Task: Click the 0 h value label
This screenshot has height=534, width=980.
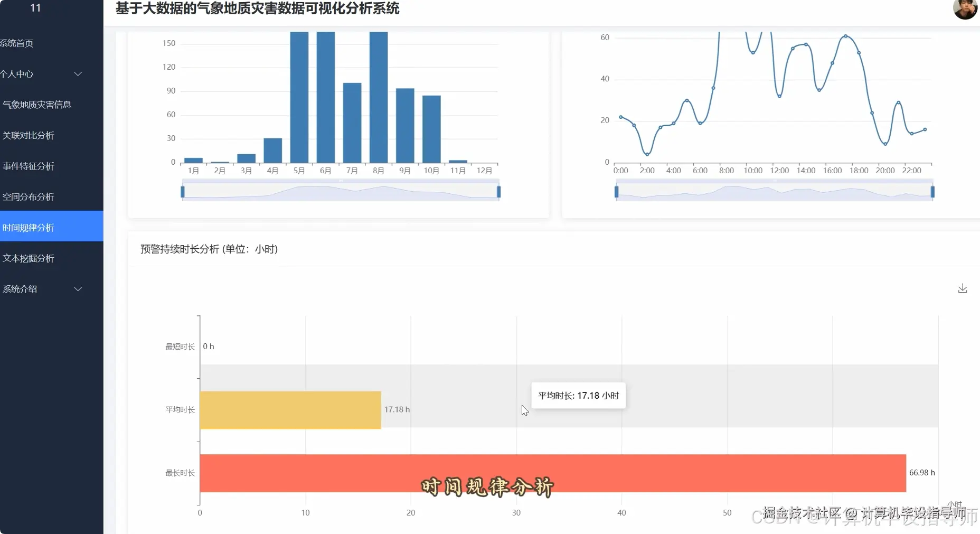Action: pyautogui.click(x=209, y=346)
